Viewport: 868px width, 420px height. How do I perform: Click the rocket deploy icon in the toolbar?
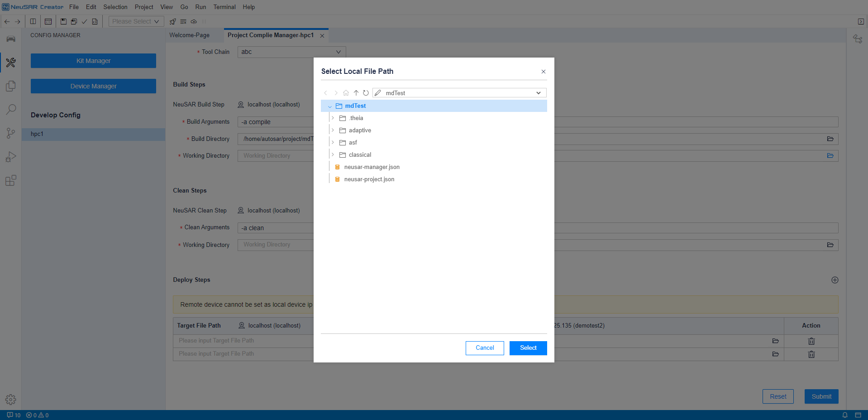172,21
